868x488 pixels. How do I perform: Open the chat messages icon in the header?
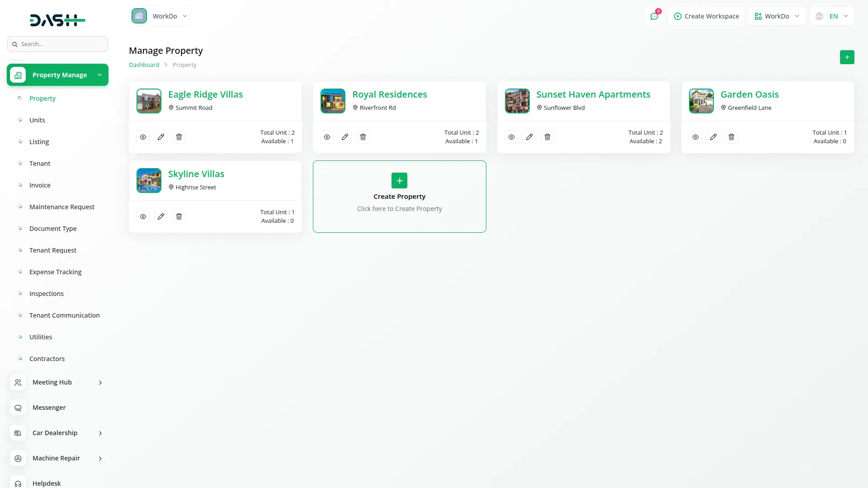click(x=654, y=16)
